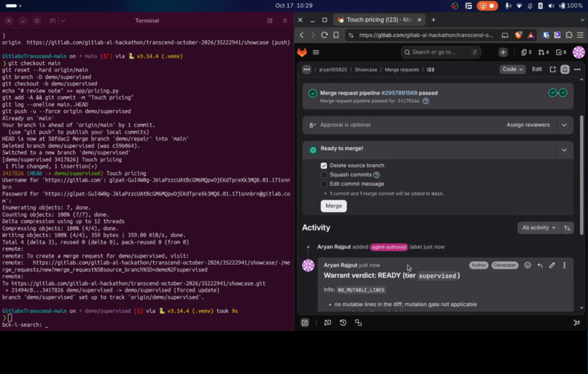Screen dimensions: 588x374
Task: Click Assign reviewers
Action: click(528, 125)
